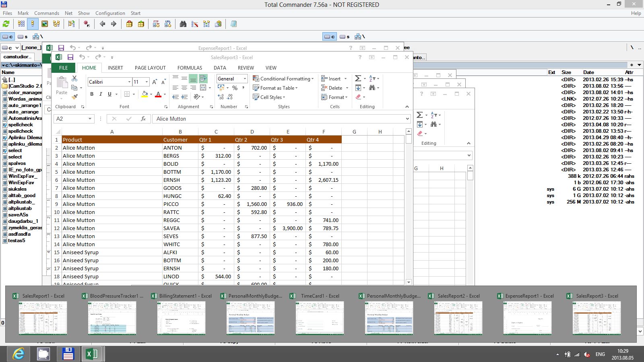Decrease indent in Alignment group

tap(175, 97)
